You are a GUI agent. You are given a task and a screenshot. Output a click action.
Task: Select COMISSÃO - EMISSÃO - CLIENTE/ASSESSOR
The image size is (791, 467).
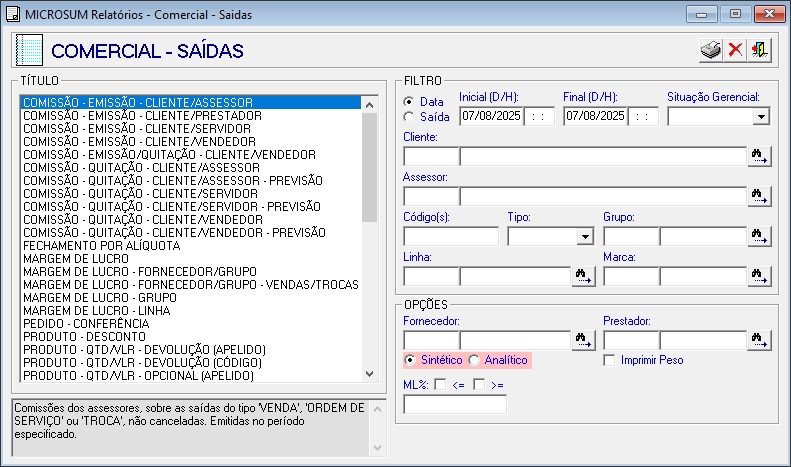(x=191, y=102)
